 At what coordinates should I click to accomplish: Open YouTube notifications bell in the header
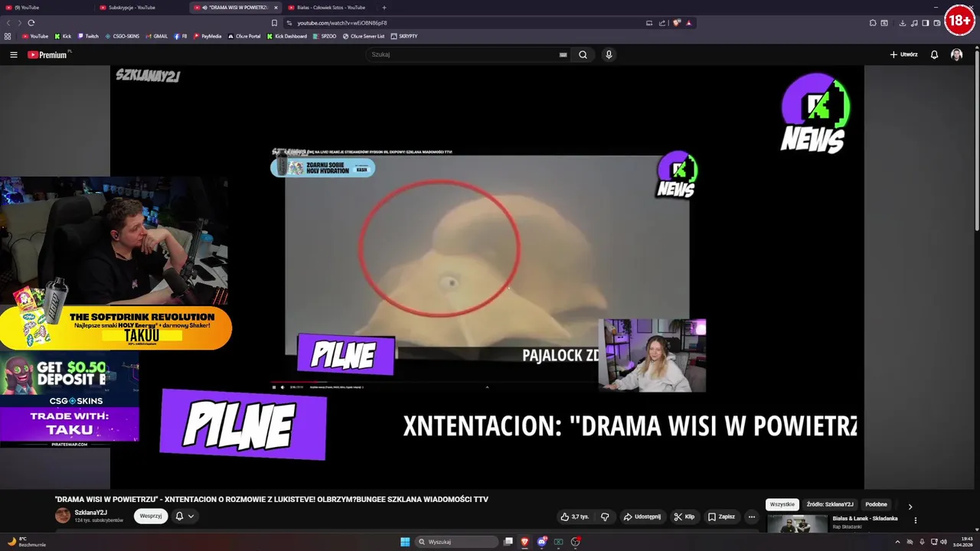coord(934,54)
